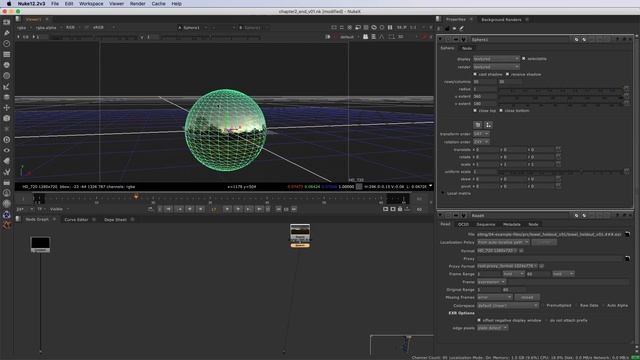640x360 pixels.
Task: Click the u extent slider
Action: tap(560, 96)
